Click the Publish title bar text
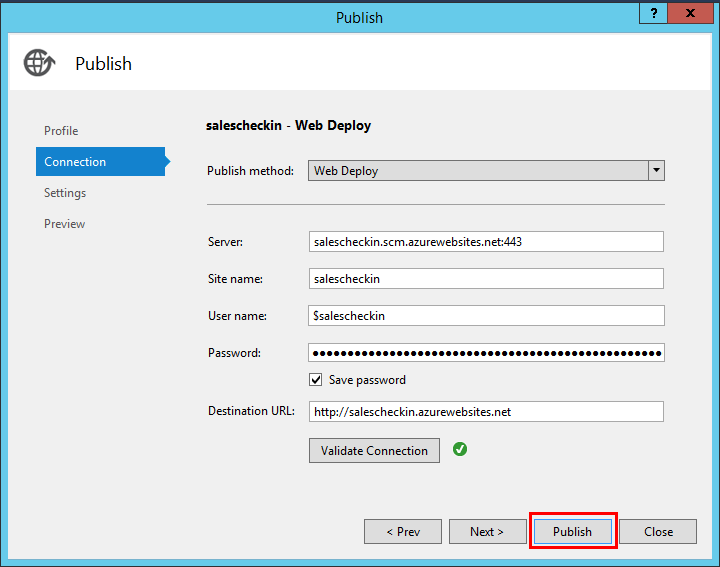Viewport: 720px width, 567px height. [359, 17]
